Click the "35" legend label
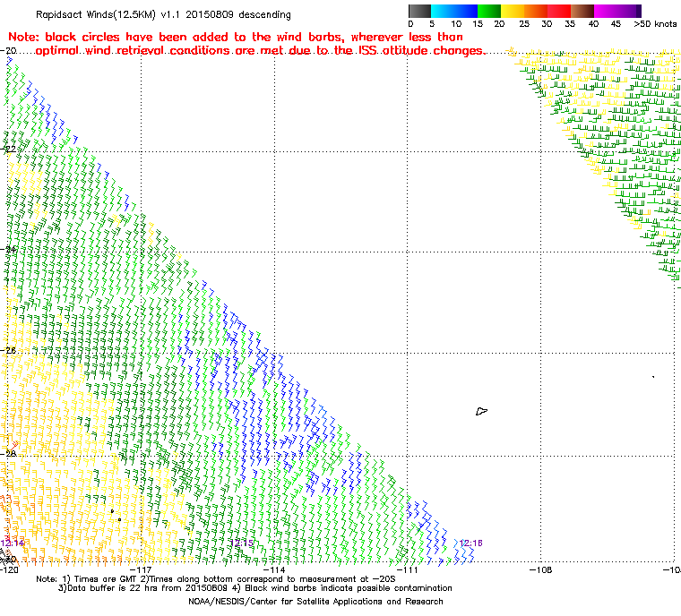Viewport: 681px width, 616px height. tap(570, 24)
